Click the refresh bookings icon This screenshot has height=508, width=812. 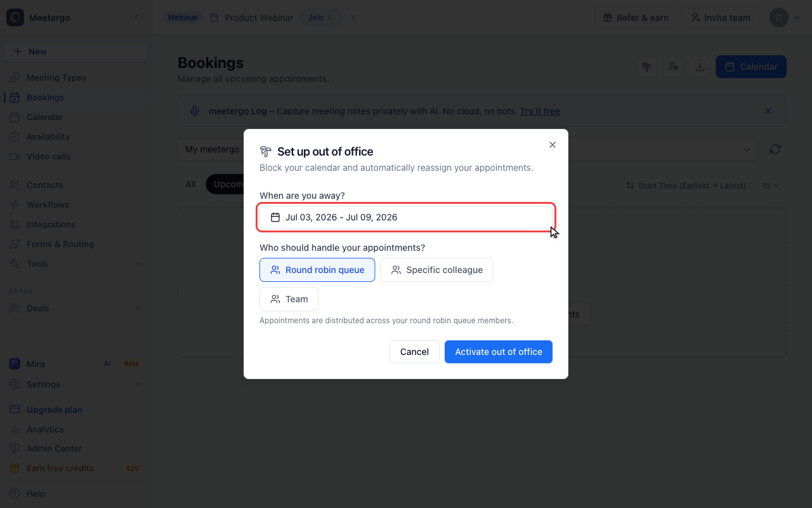pyautogui.click(x=775, y=149)
